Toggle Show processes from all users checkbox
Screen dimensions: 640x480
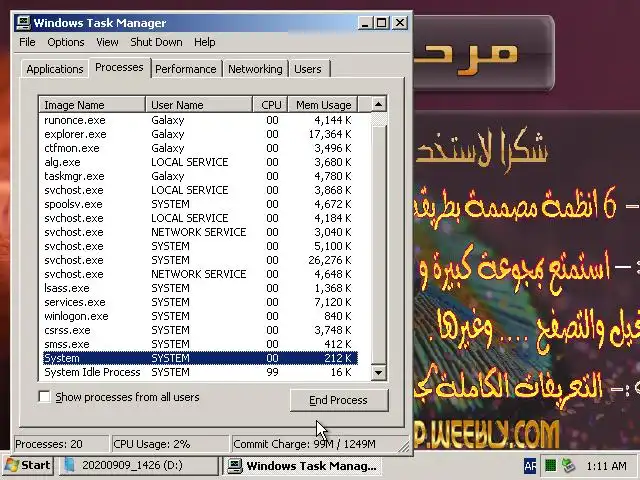[44, 397]
